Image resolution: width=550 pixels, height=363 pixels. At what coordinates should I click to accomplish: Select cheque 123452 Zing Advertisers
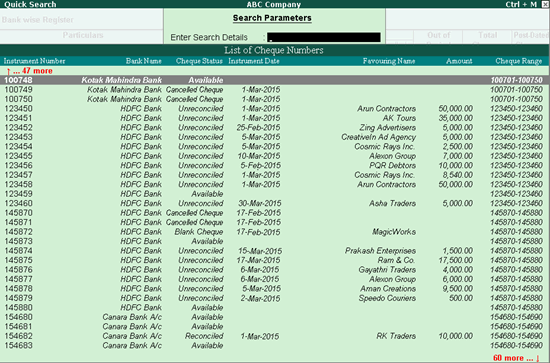click(x=274, y=127)
